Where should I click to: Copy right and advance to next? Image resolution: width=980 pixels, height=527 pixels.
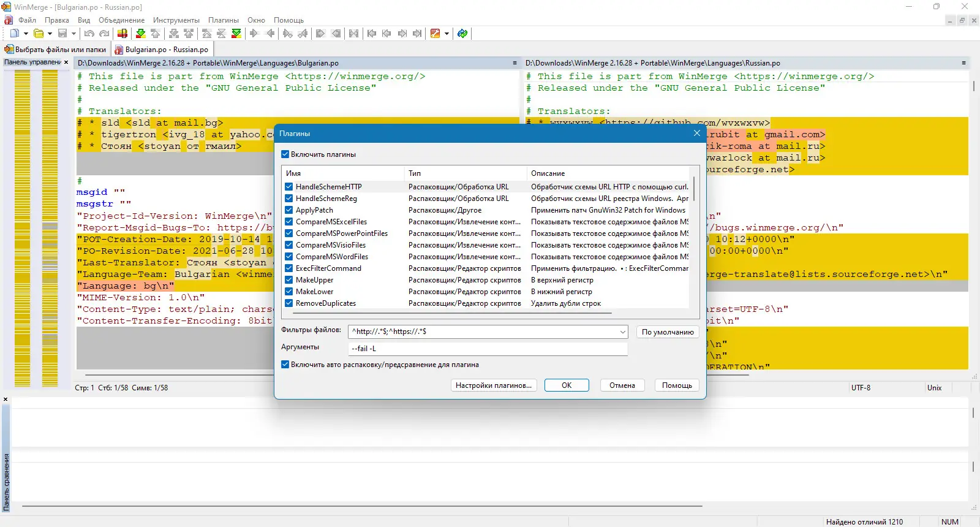click(x=288, y=34)
